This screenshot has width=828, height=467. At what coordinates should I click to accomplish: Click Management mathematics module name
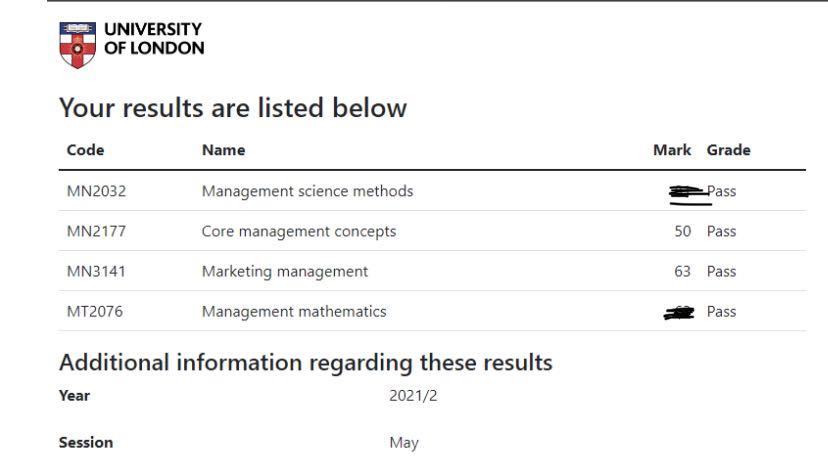pyautogui.click(x=294, y=312)
